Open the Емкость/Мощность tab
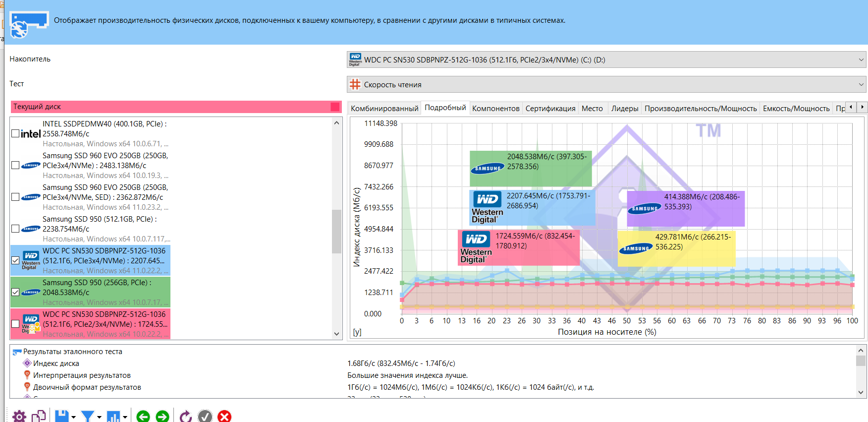The image size is (868, 422). [796, 108]
